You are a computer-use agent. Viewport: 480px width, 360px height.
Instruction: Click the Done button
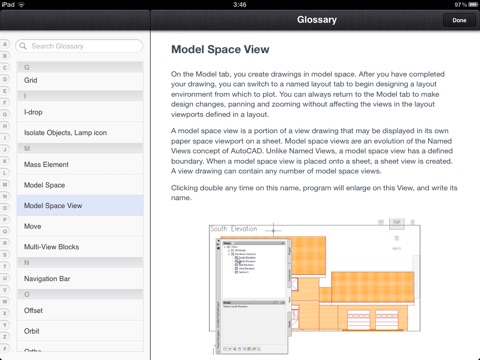pos(459,20)
